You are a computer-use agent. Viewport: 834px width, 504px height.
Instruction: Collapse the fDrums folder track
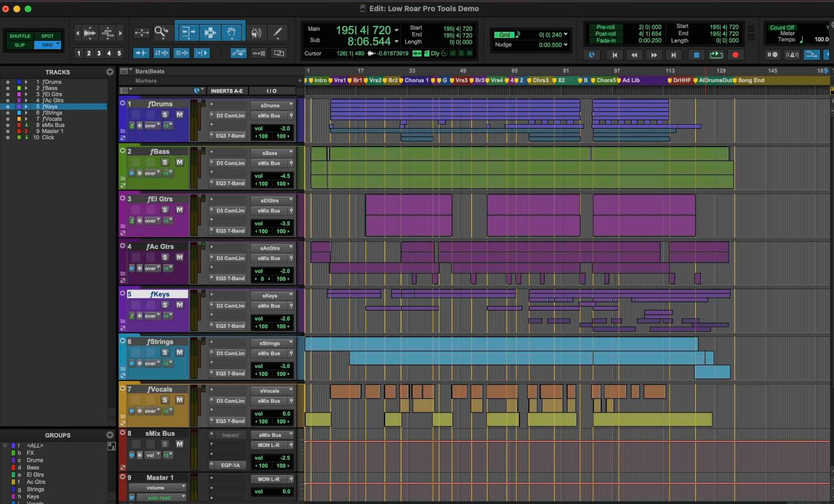123,103
